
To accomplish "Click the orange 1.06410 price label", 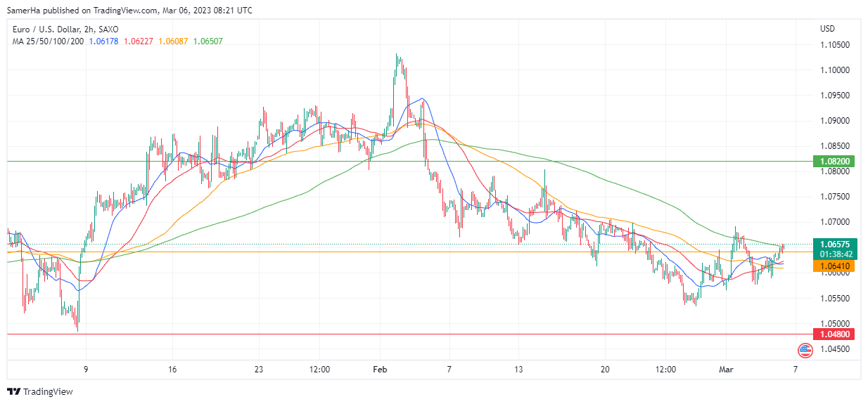I will (834, 266).
